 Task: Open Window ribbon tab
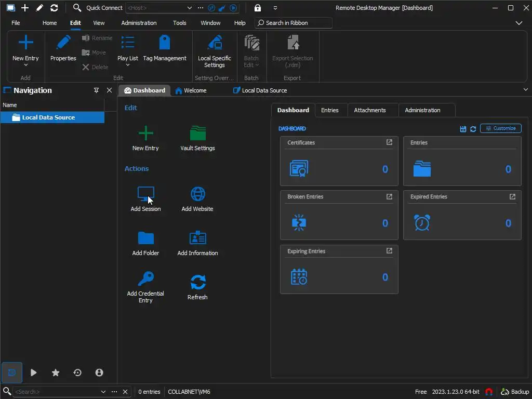[x=210, y=23]
